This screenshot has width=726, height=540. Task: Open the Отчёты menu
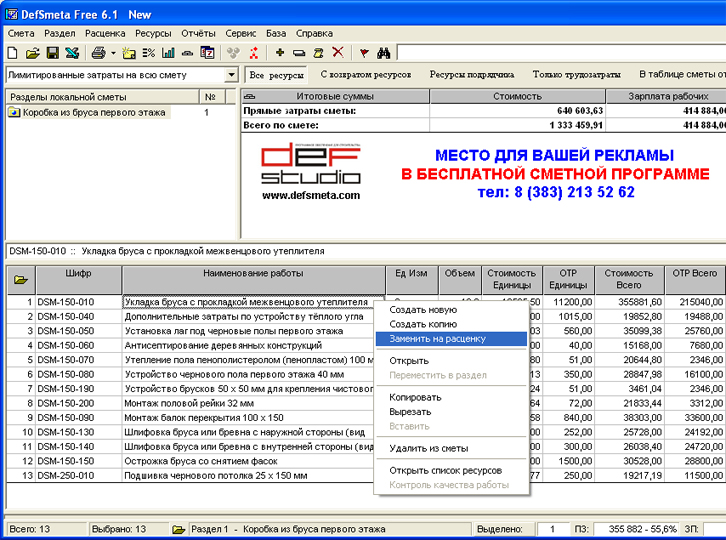point(198,33)
